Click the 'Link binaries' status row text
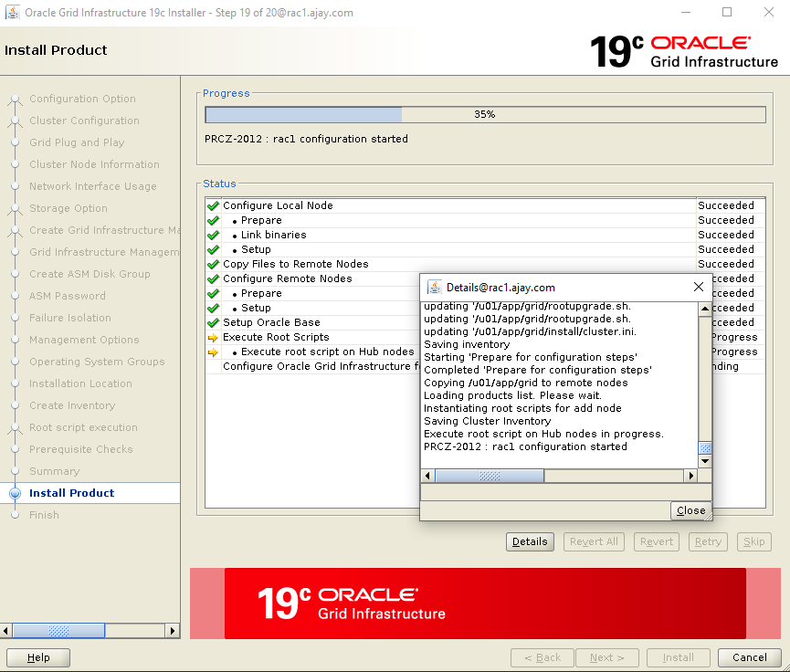The width and height of the screenshot is (790, 672). (x=274, y=235)
